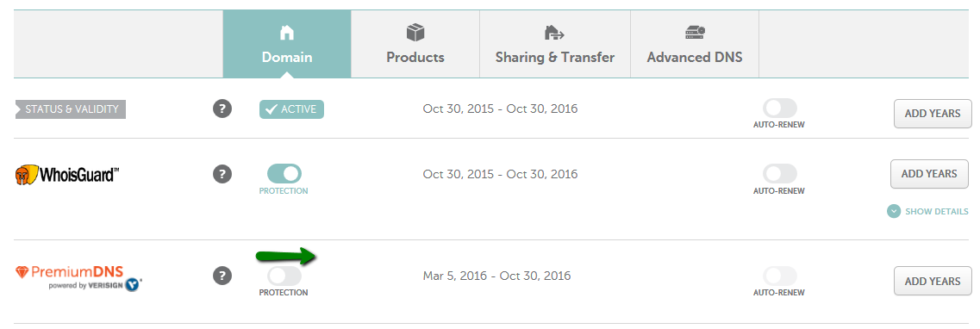This screenshot has width=980, height=329.
Task: Click the WhoisGuard logo
Action: click(x=67, y=174)
